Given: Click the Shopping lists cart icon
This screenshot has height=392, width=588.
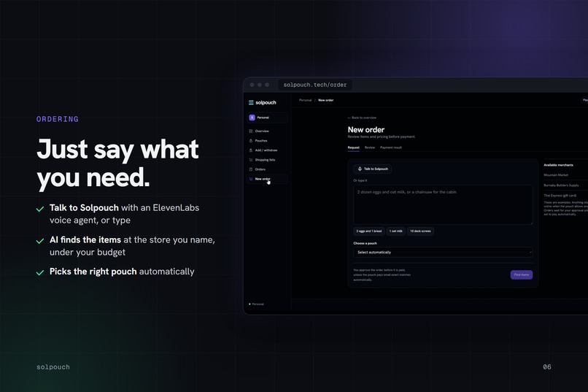Looking at the screenshot, I should 250,160.
